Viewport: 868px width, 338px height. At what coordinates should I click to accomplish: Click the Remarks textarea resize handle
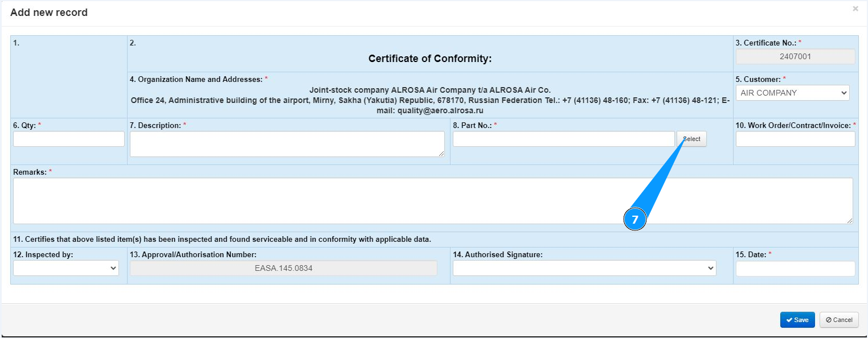point(850,221)
